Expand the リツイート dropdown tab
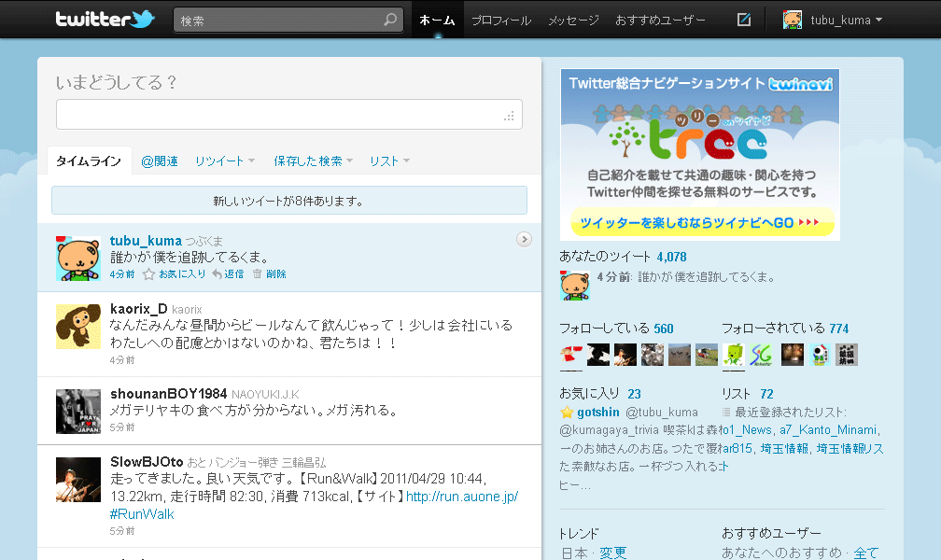 click(225, 161)
